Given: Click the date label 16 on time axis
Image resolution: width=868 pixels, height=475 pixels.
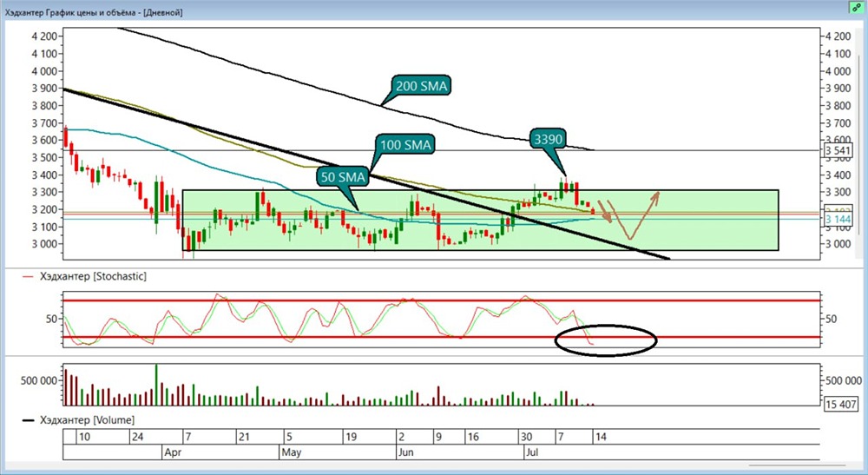Looking at the screenshot, I should pyautogui.click(x=473, y=437).
